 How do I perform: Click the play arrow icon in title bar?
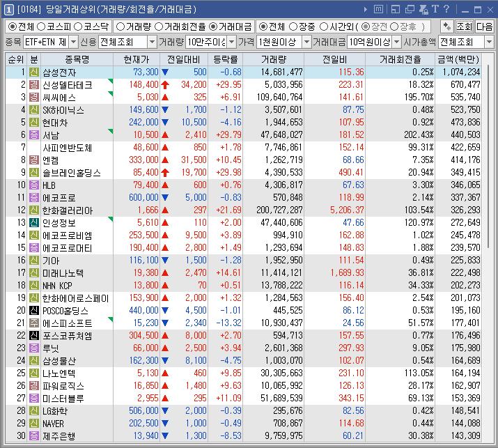(366, 10)
